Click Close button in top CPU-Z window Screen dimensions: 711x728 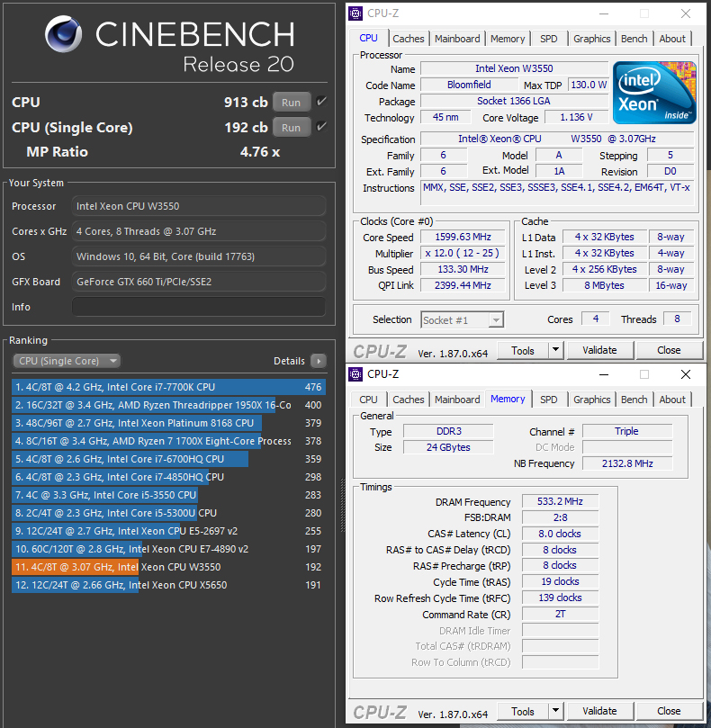coord(669,350)
